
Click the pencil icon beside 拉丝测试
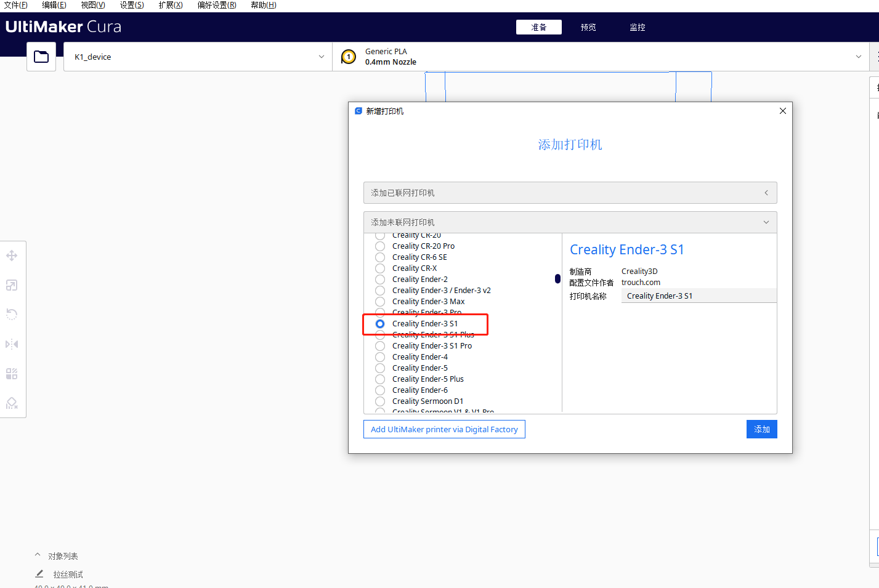[39, 574]
